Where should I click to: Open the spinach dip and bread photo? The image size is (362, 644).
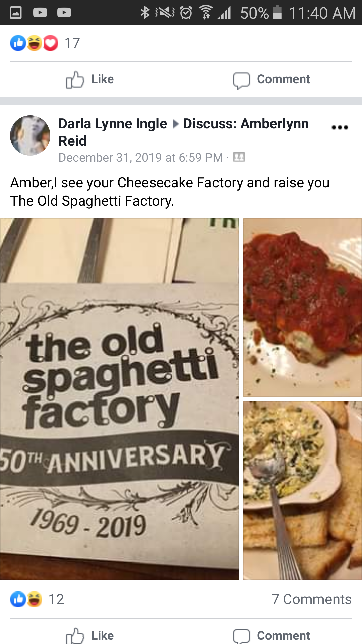point(303,491)
